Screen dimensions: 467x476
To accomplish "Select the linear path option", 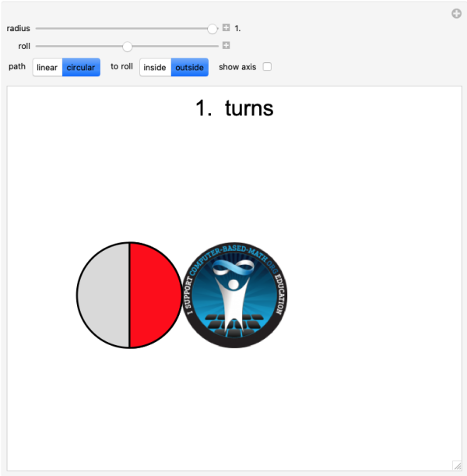I will [47, 67].
